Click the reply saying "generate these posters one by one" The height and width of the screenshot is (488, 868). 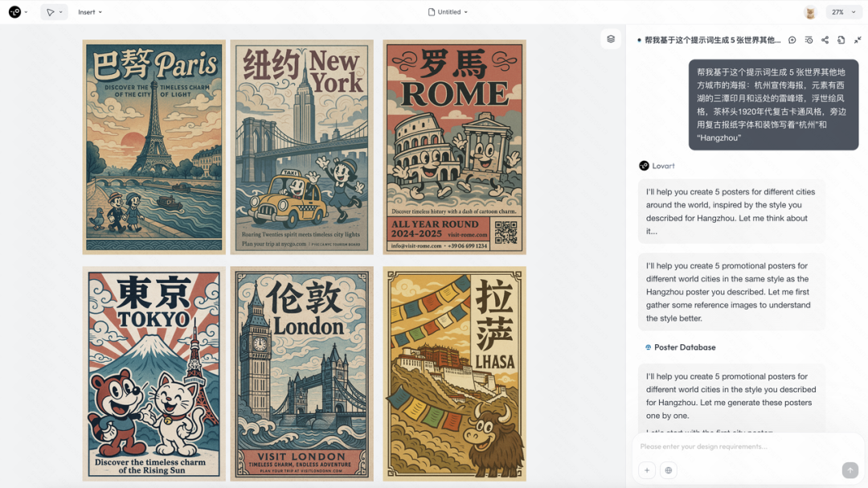tap(731, 396)
